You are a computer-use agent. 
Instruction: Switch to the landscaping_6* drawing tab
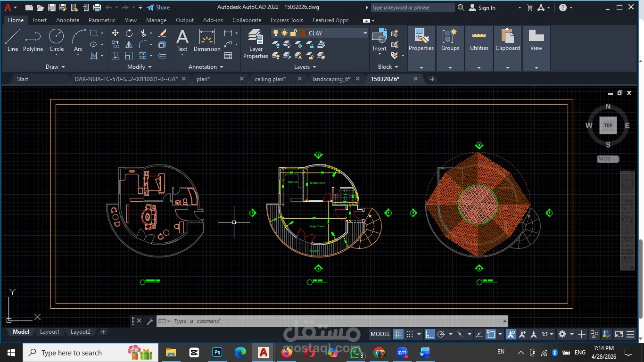pyautogui.click(x=331, y=79)
